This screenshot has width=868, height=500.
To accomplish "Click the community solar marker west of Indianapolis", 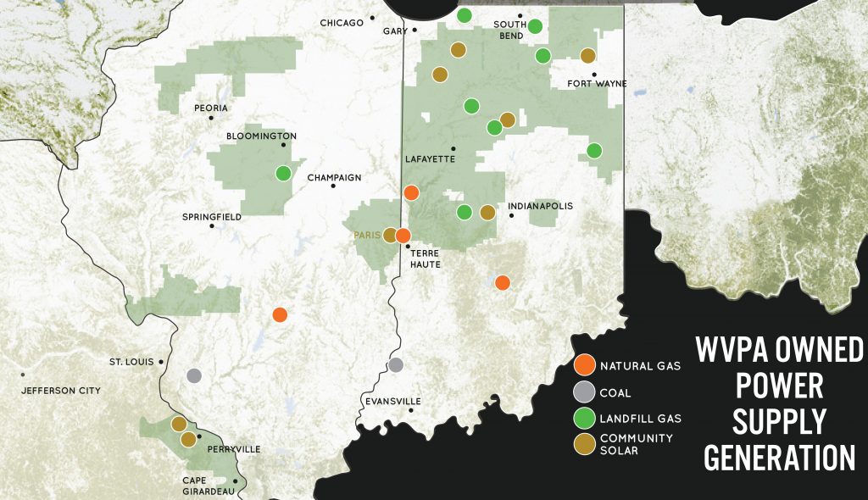I will coord(487,212).
